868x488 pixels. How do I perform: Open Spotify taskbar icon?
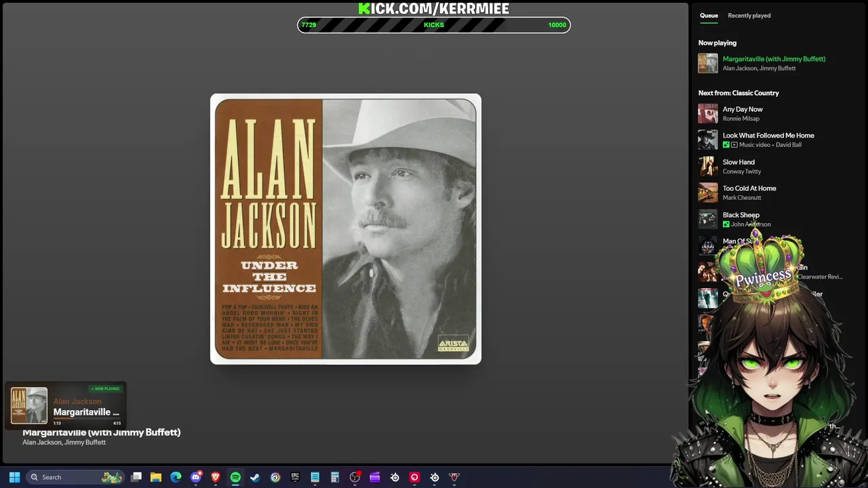[x=235, y=477]
